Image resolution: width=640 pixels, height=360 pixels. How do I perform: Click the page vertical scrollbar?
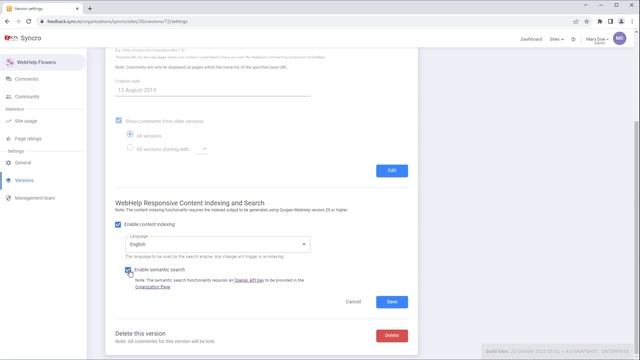(637, 237)
